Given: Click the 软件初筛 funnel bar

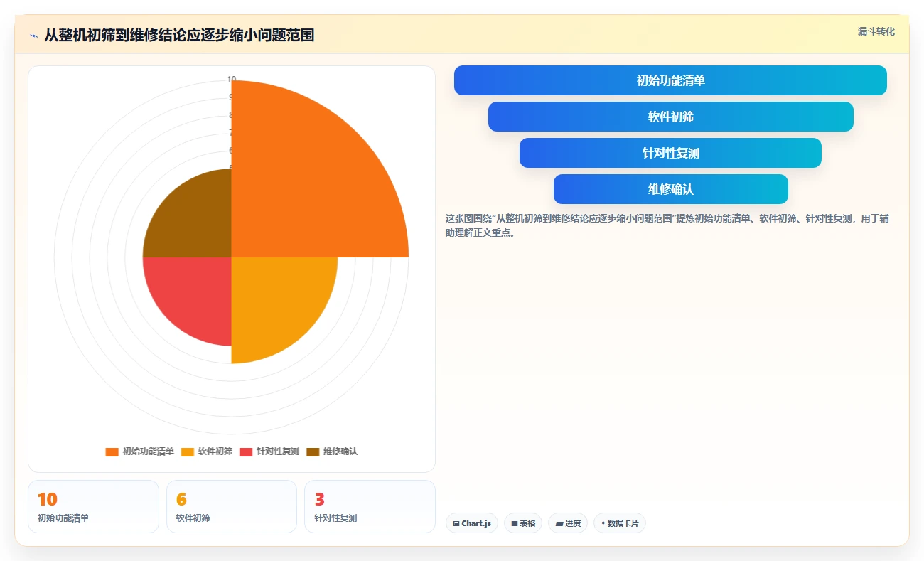Looking at the screenshot, I should [x=670, y=117].
